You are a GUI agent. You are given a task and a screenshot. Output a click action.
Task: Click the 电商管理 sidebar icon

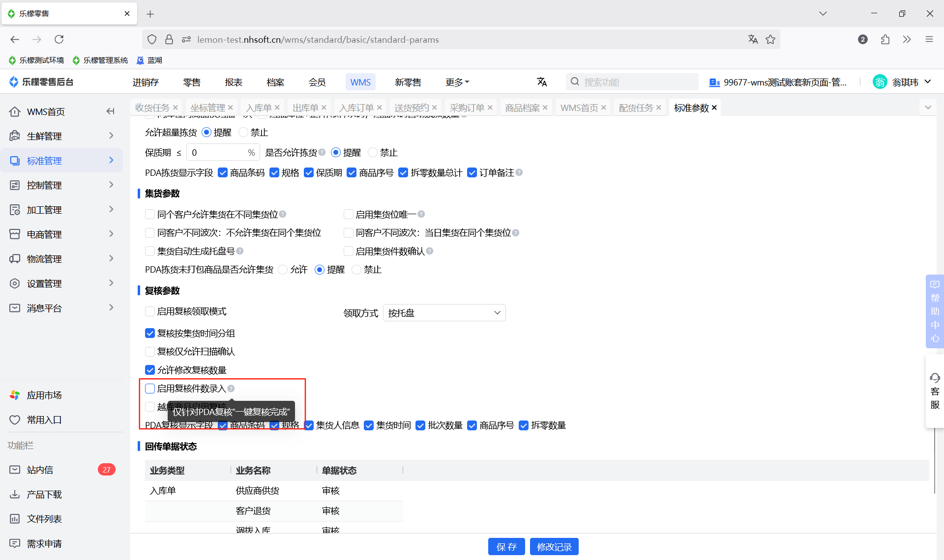point(15,234)
